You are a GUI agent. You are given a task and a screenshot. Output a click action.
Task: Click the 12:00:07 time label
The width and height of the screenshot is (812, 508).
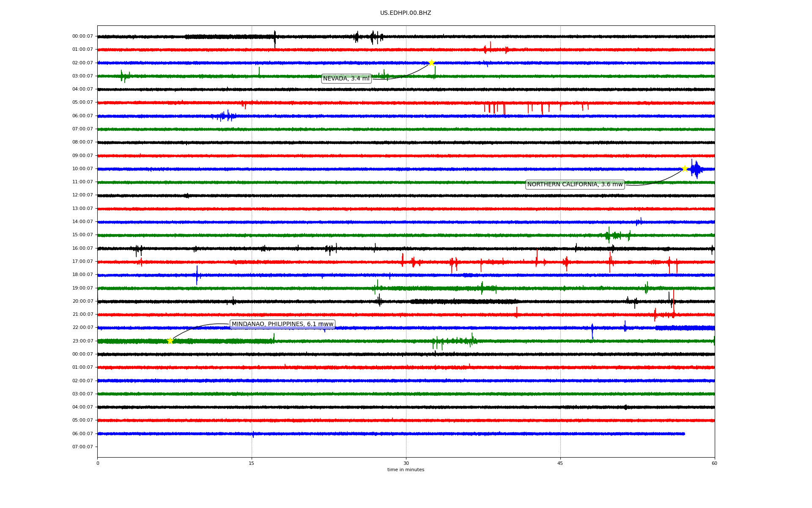(x=82, y=195)
